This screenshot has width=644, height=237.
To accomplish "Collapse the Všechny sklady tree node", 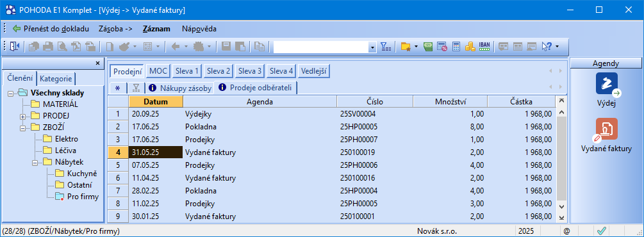I will click(x=10, y=93).
